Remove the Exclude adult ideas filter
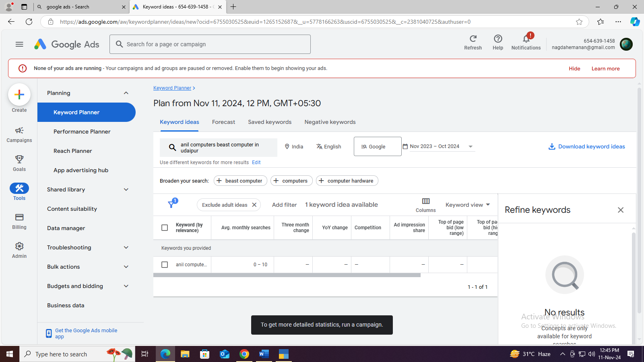 click(254, 205)
